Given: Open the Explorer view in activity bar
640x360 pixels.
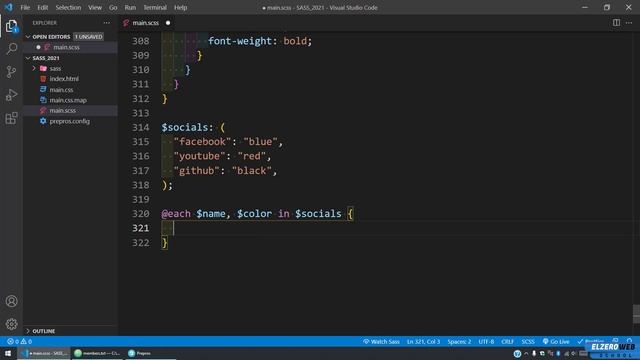Looking at the screenshot, I should [x=11, y=26].
